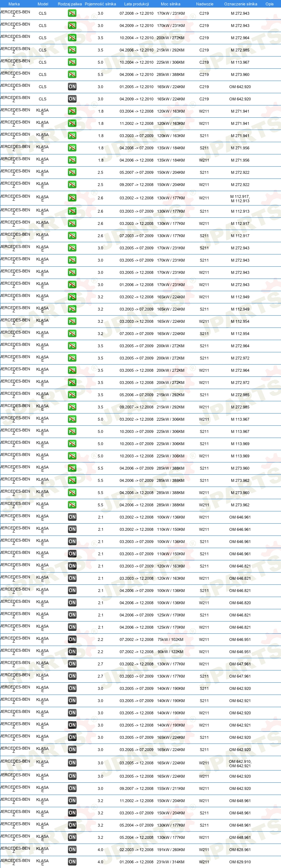The image size is (281, 868).
Task: Click ON icon in 2.7 W211 row
Action: (x=72, y=664)
